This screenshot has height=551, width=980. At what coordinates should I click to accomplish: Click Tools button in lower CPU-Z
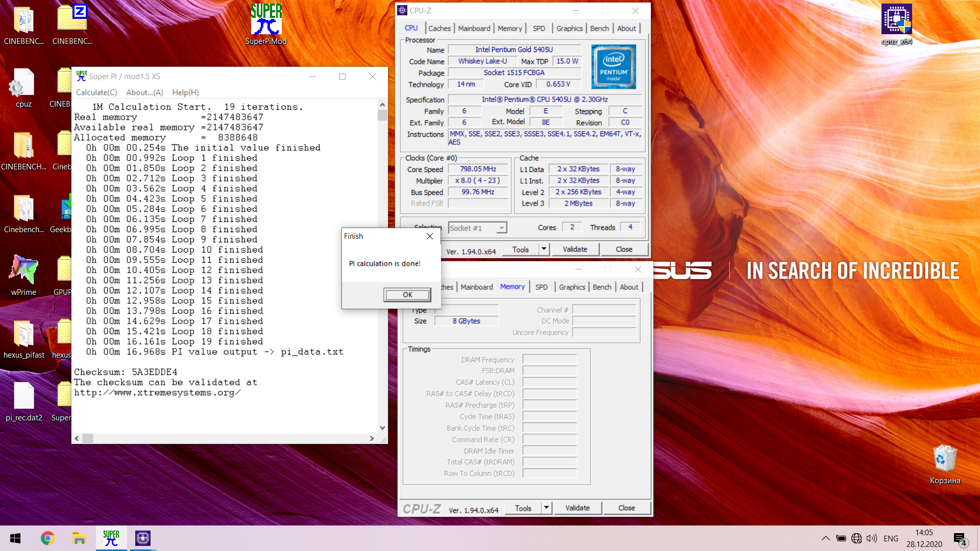point(523,508)
